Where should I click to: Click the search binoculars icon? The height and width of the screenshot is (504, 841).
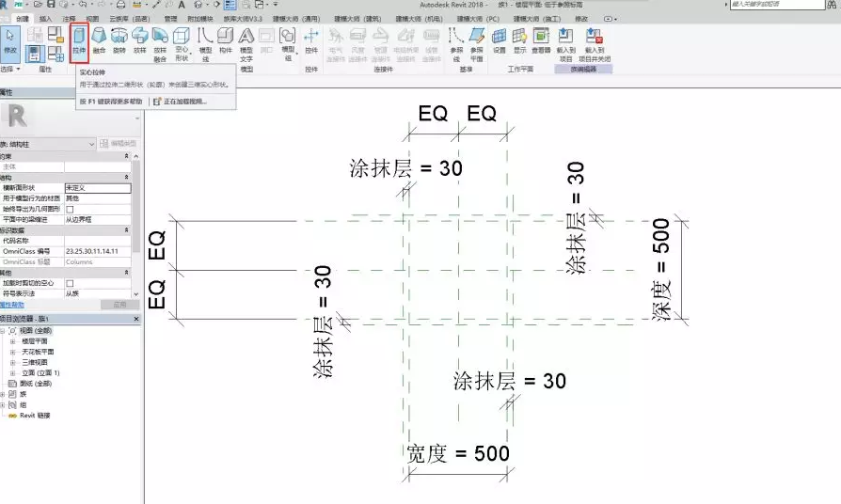(x=832, y=5)
